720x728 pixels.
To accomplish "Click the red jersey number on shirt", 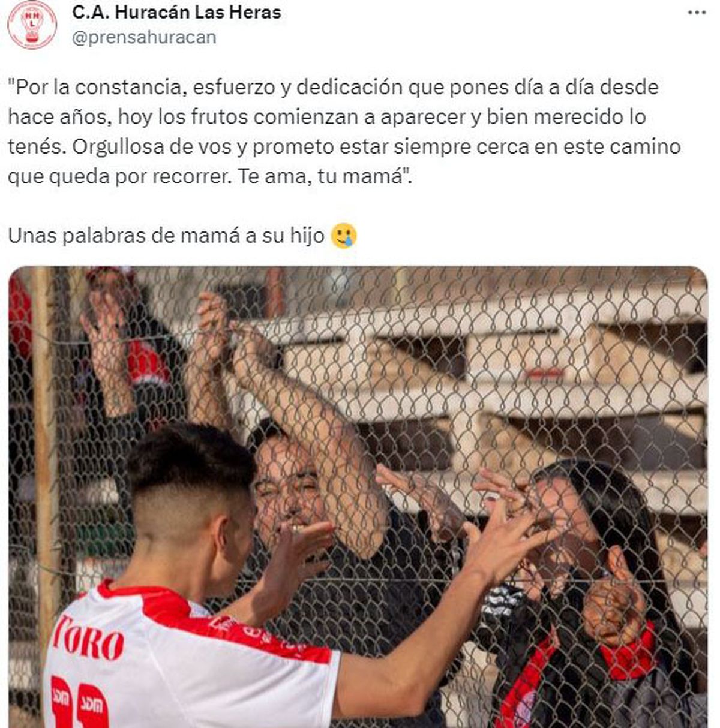I will [79, 702].
